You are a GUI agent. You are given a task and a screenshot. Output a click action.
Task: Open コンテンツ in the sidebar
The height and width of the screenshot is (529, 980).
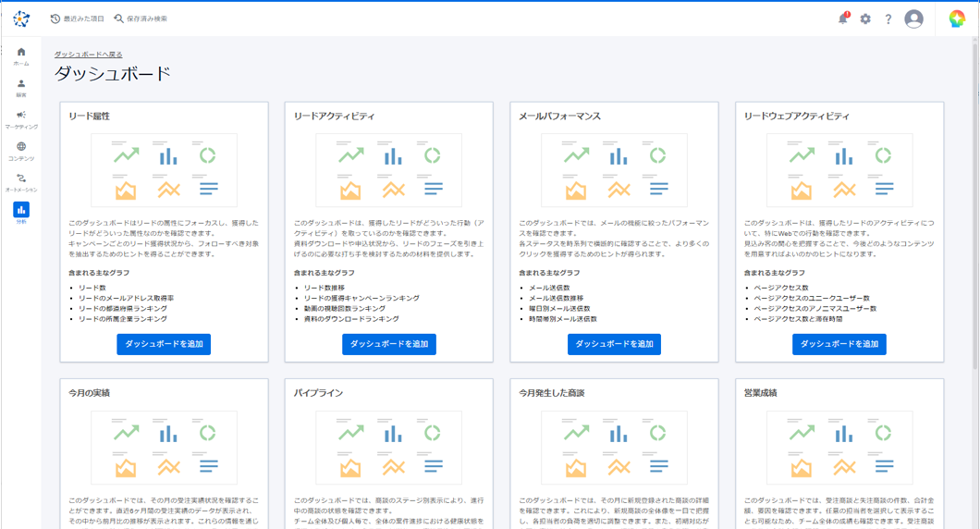point(21,152)
